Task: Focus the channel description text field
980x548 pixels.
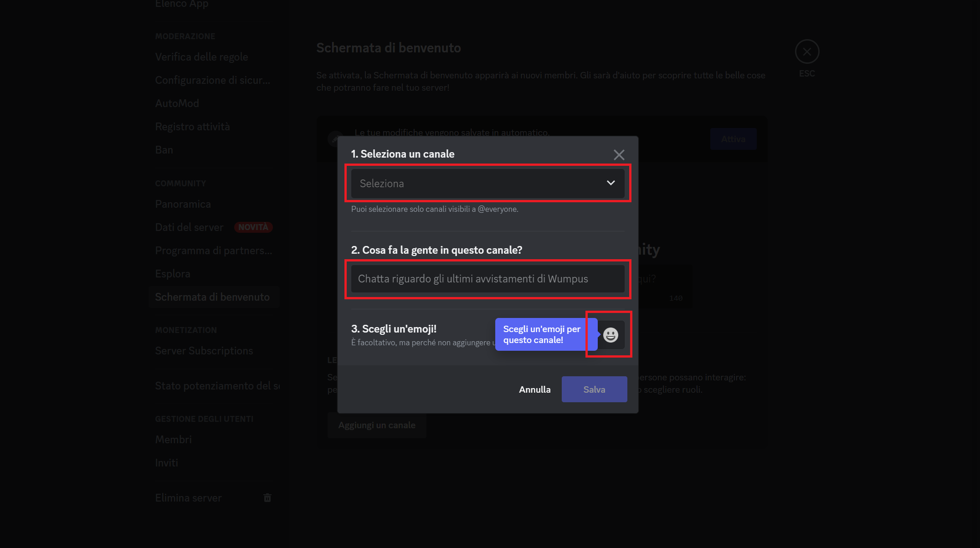Action: (x=487, y=279)
